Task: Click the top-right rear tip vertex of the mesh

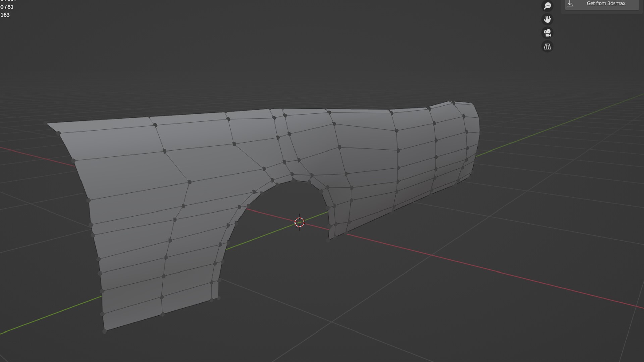Action: point(453,102)
